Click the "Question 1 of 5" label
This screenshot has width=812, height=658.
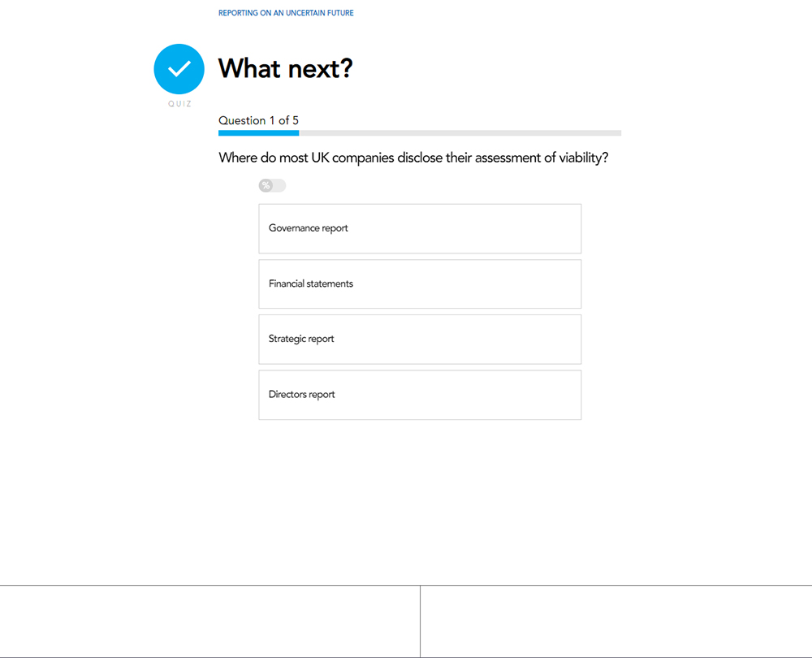click(x=258, y=120)
